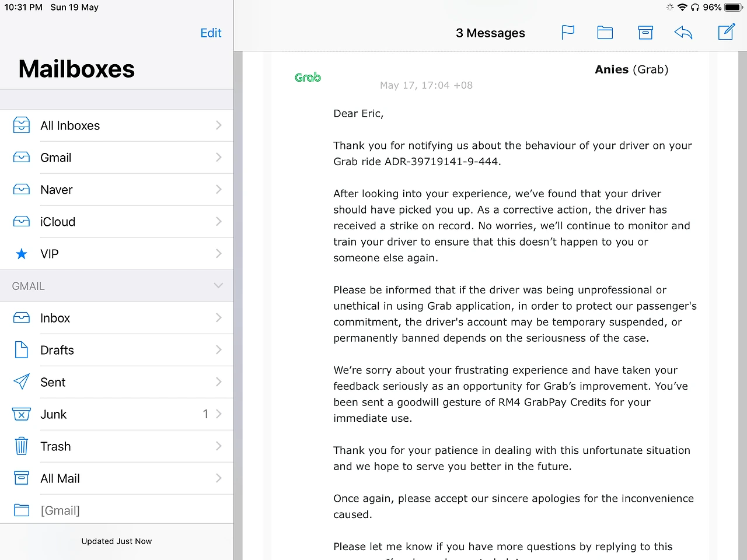Archive the message with the archive box icon
Viewport: 747px width, 560px height.
[645, 33]
